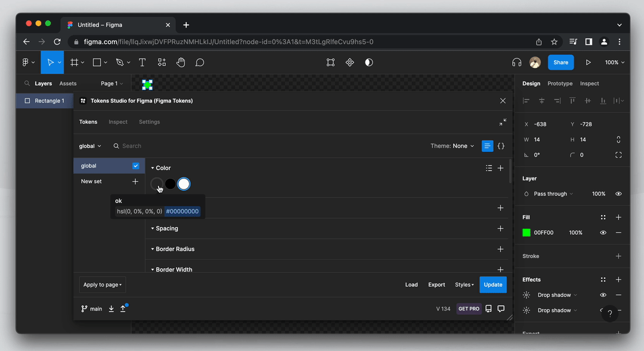Hide the Fill 00FF00 with the eye toggle
Screen dimensions: 644x351
602,232
